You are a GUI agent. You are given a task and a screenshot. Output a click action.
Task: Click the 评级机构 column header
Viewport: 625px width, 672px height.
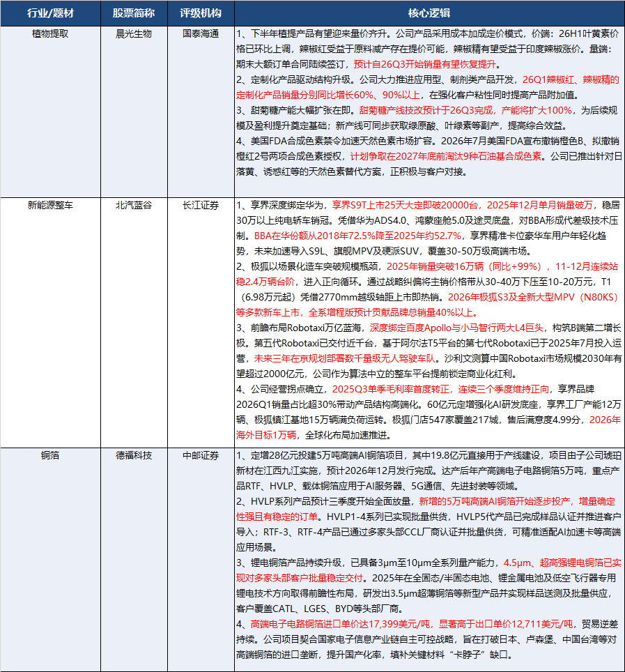click(201, 13)
